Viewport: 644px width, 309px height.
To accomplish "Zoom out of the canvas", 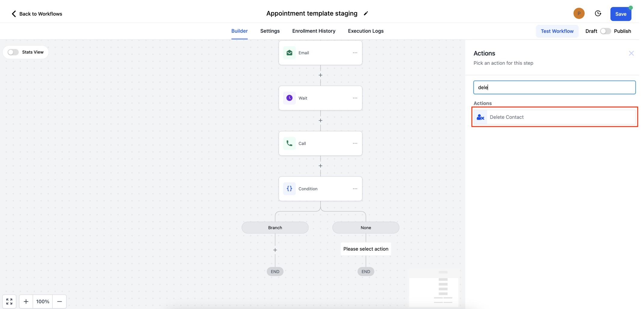I will click(60, 301).
